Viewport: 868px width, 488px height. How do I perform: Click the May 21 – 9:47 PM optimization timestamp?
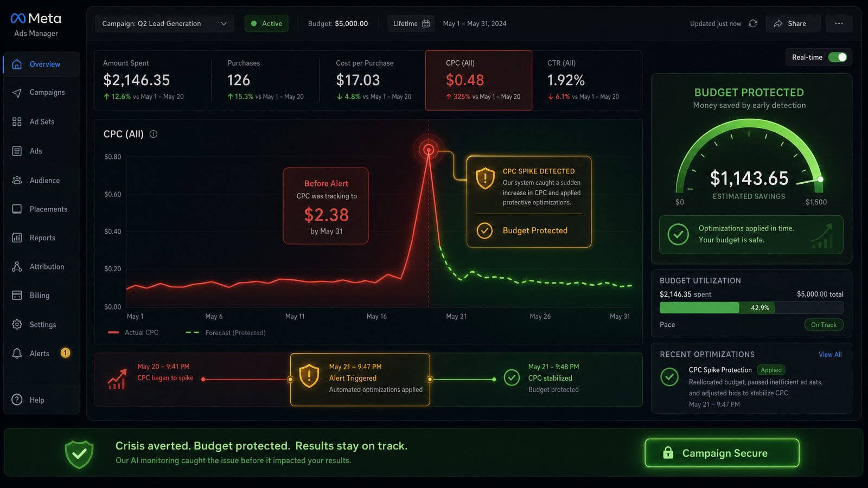coord(714,404)
